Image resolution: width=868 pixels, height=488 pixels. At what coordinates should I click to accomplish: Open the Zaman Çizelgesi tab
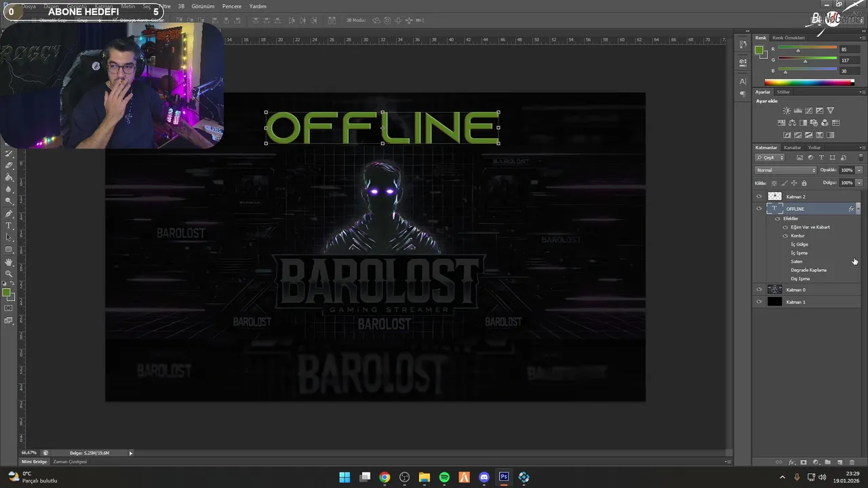pos(70,462)
